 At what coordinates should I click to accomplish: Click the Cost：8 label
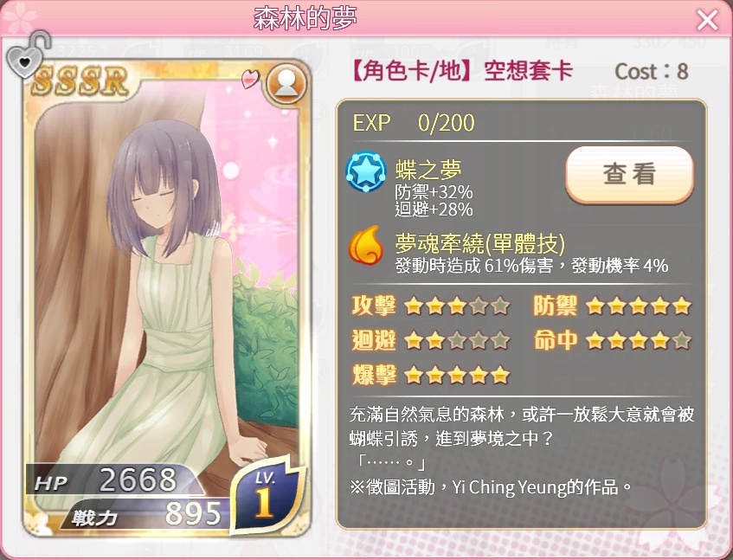coord(651,72)
